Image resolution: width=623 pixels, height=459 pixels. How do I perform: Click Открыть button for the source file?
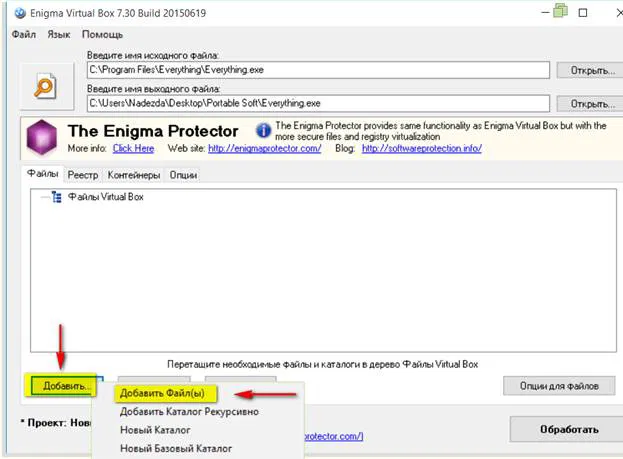click(x=590, y=70)
